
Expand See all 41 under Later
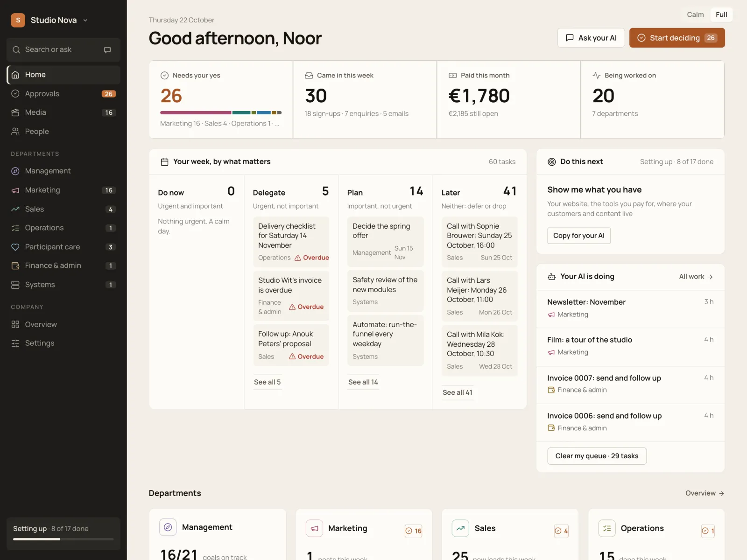pos(458,392)
